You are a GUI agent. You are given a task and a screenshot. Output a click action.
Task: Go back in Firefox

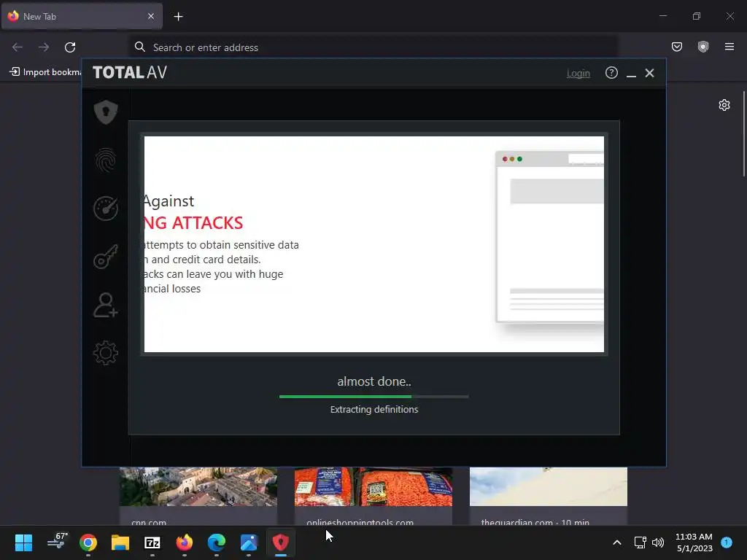coord(18,47)
